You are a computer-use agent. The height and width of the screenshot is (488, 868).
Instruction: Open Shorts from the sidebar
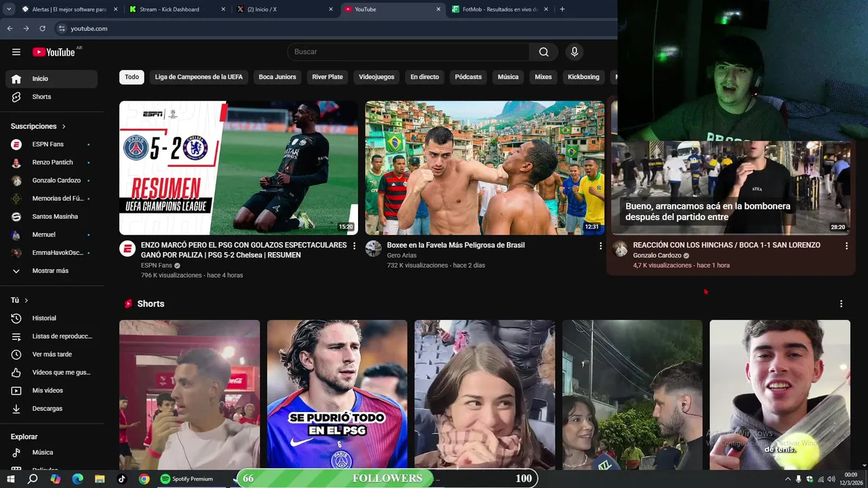[x=52, y=97]
